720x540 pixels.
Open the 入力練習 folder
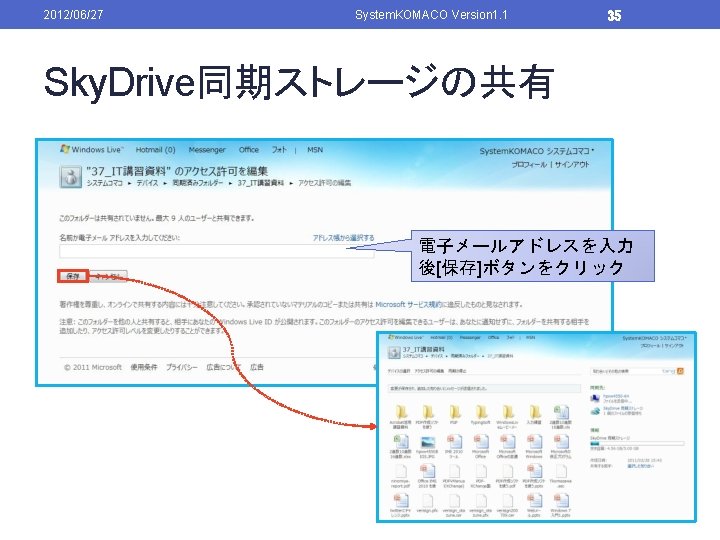534,415
